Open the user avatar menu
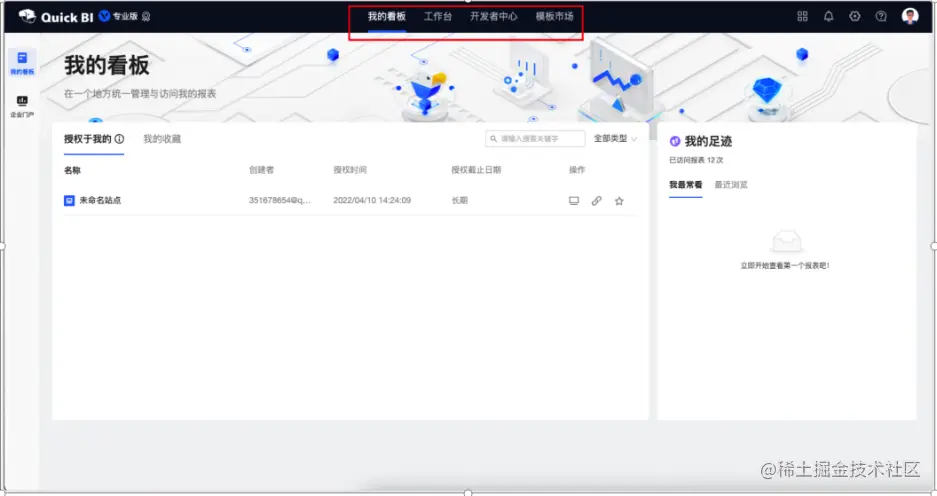Viewport: 937px width, 496px height. coord(910,16)
